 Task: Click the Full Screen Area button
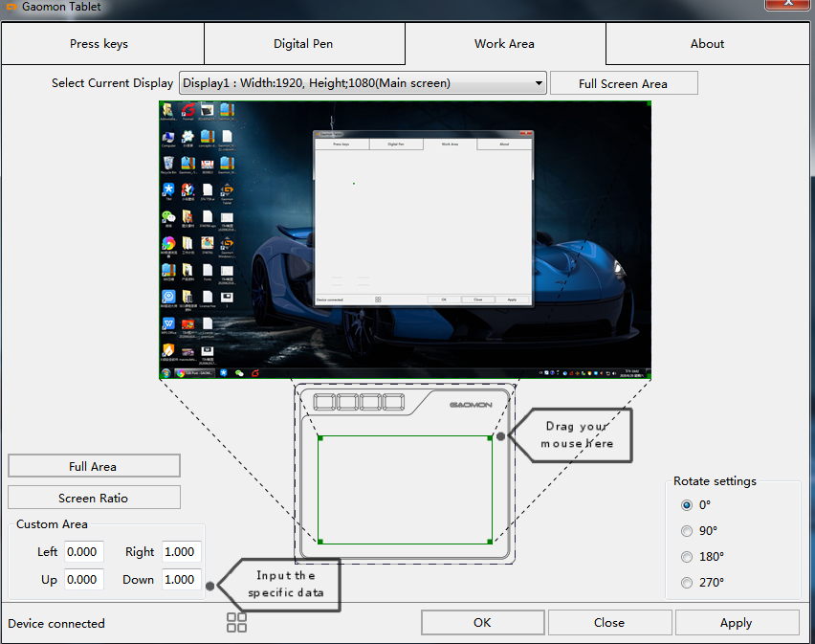coord(624,83)
